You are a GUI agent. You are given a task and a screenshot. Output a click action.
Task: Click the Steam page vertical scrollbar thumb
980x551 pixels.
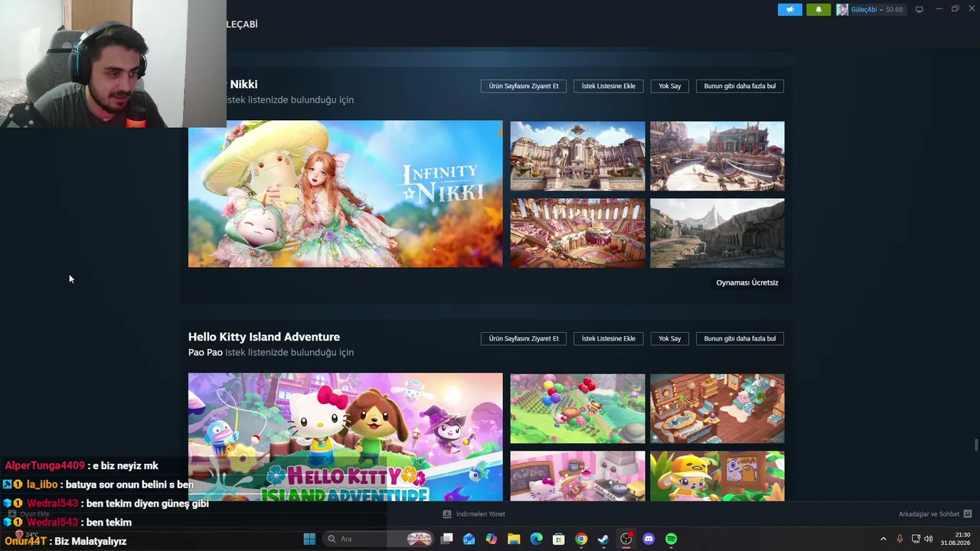pos(976,445)
